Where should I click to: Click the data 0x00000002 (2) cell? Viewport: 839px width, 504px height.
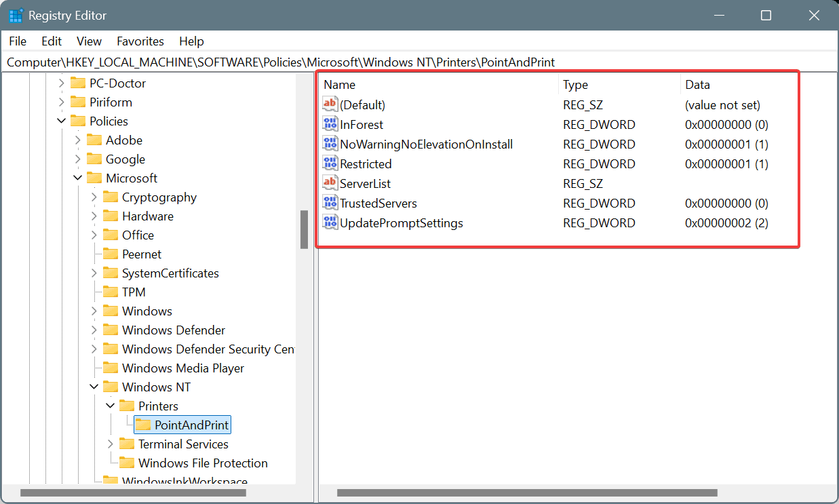726,222
